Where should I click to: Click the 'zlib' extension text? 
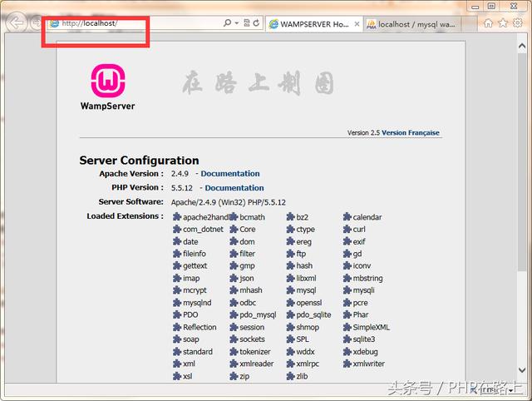tap(302, 376)
